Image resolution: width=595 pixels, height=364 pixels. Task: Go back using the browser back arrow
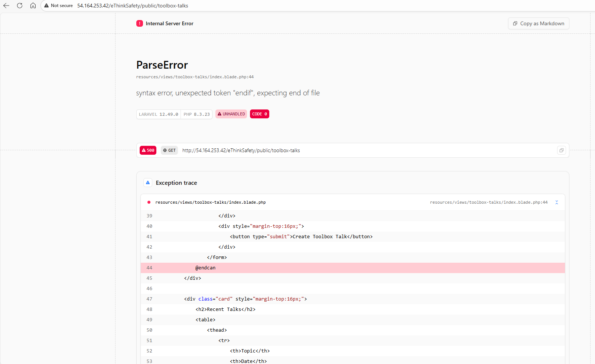(x=6, y=6)
